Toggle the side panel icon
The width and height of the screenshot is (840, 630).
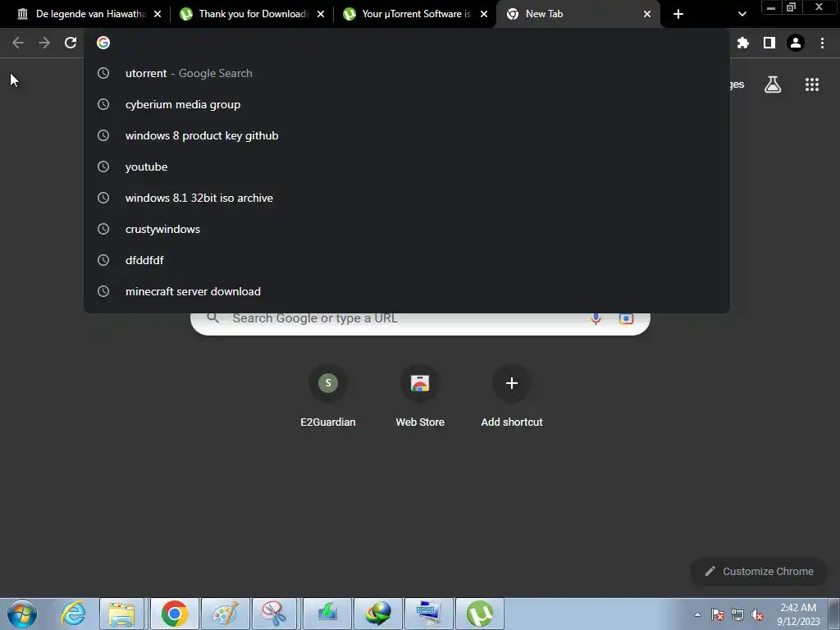pos(769,43)
